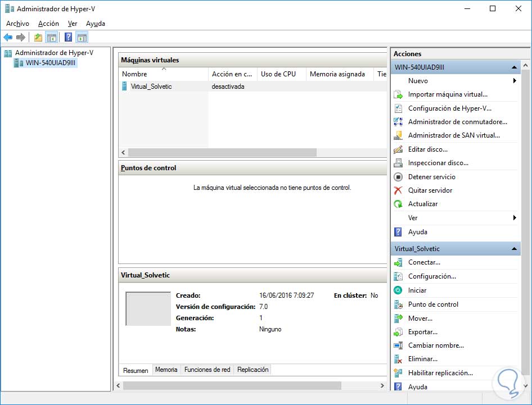
Task: Click the Up one level folder icon
Action: (38, 37)
